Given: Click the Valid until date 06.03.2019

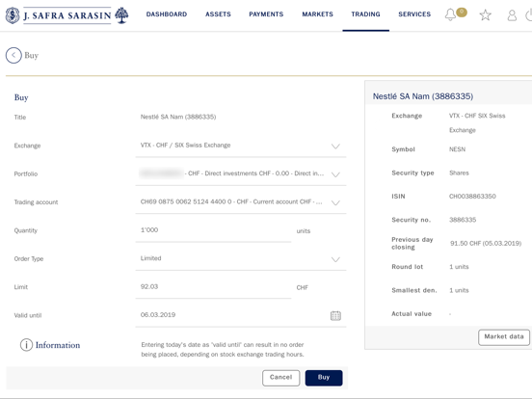Looking at the screenshot, I should click(158, 315).
